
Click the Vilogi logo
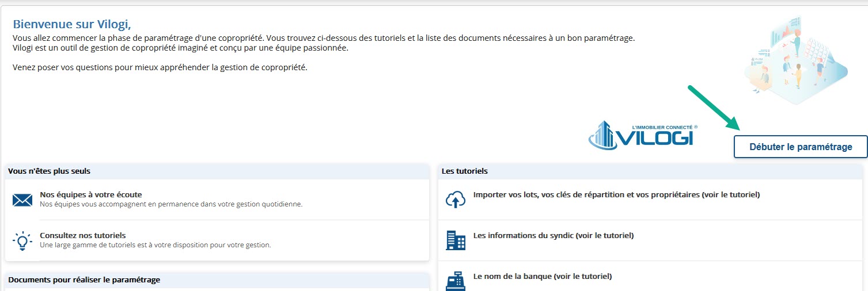[643, 135]
